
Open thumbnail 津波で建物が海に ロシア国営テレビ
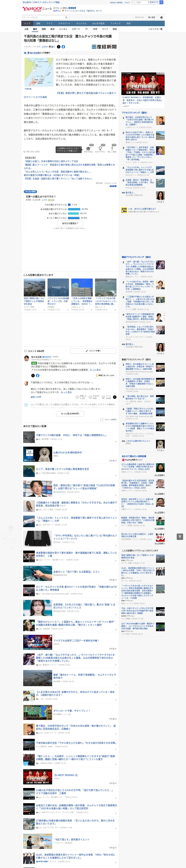[34, 287]
